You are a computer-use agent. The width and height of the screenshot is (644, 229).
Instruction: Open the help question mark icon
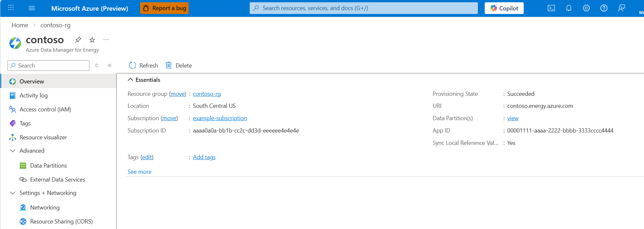(604, 8)
